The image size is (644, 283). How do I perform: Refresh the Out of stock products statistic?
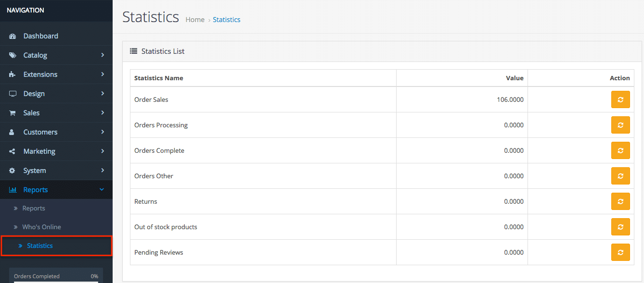pos(620,227)
